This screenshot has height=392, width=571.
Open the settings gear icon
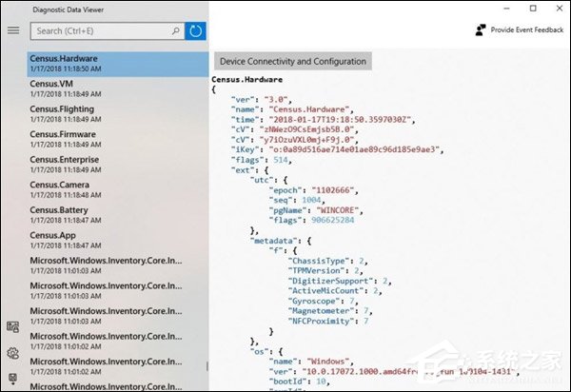[x=12, y=353]
